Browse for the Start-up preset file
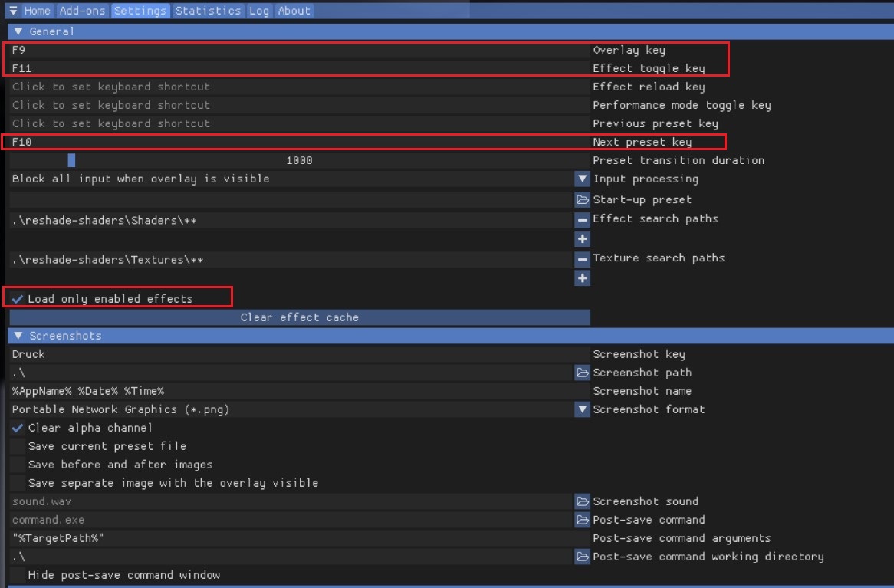This screenshot has width=894, height=588. (x=583, y=199)
